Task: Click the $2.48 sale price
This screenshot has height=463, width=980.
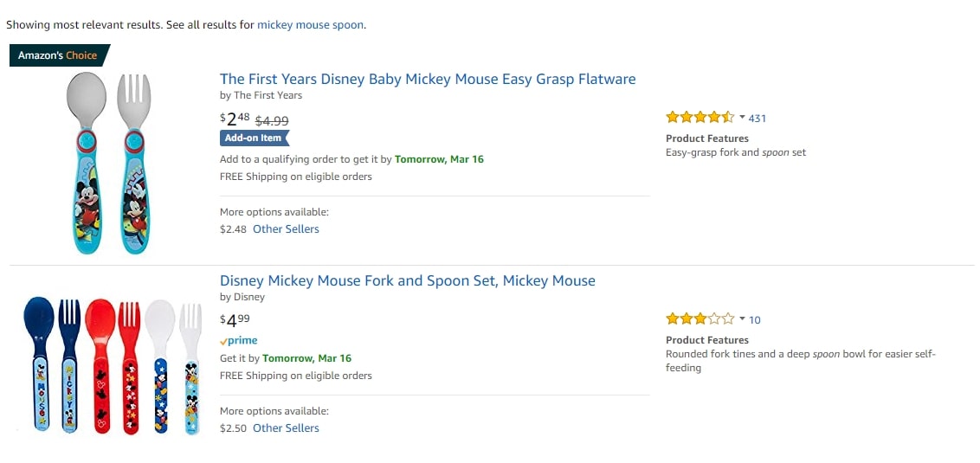Action: click(x=235, y=119)
